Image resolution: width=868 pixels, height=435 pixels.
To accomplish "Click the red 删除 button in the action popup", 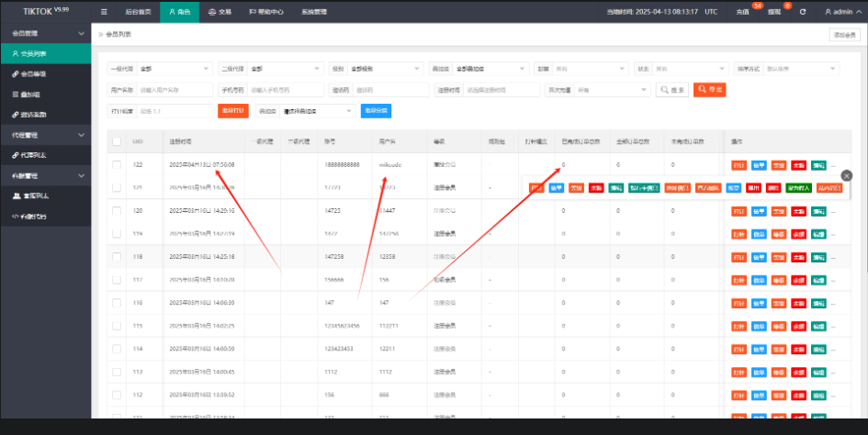I will (x=772, y=188).
